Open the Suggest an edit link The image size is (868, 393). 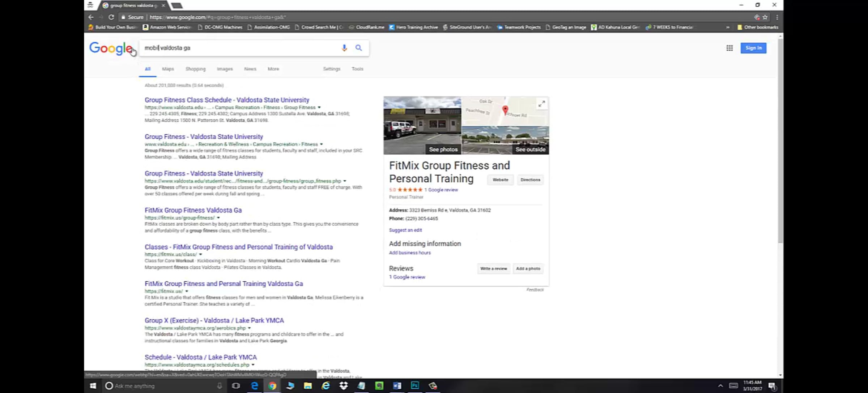pyautogui.click(x=405, y=230)
